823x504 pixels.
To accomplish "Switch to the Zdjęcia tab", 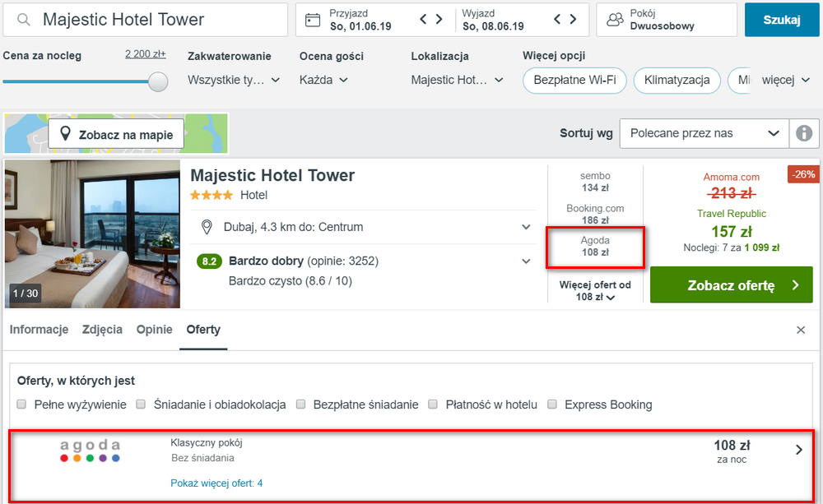I will tap(102, 330).
